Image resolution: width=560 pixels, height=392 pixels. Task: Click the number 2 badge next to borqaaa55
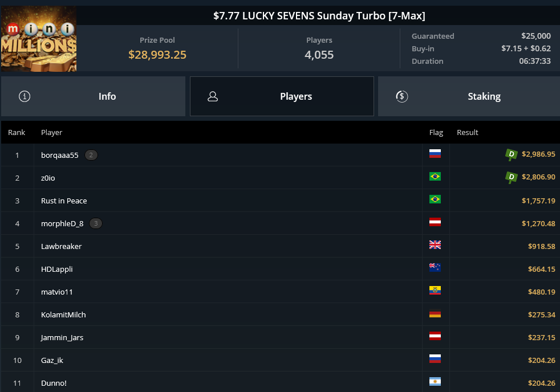coord(91,155)
